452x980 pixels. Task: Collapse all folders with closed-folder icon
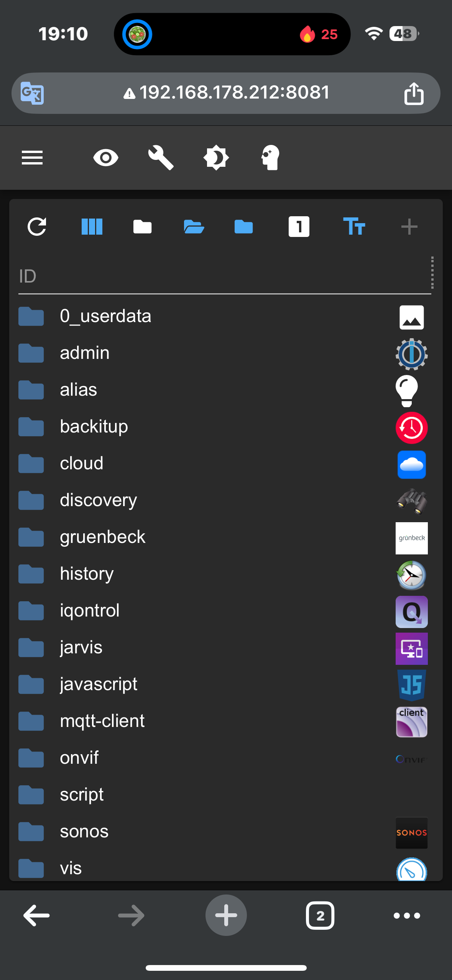(x=142, y=227)
